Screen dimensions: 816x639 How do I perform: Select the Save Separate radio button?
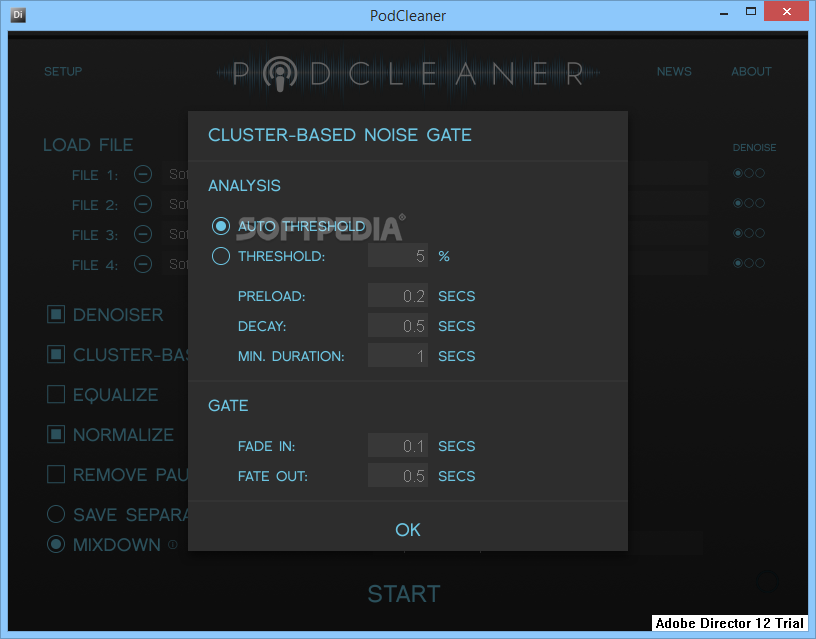56,514
